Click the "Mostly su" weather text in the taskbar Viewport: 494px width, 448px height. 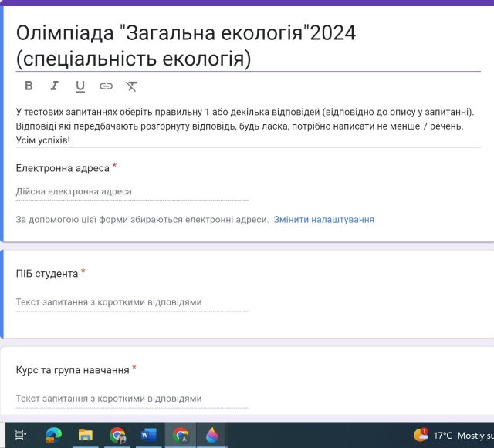pyautogui.click(x=475, y=436)
